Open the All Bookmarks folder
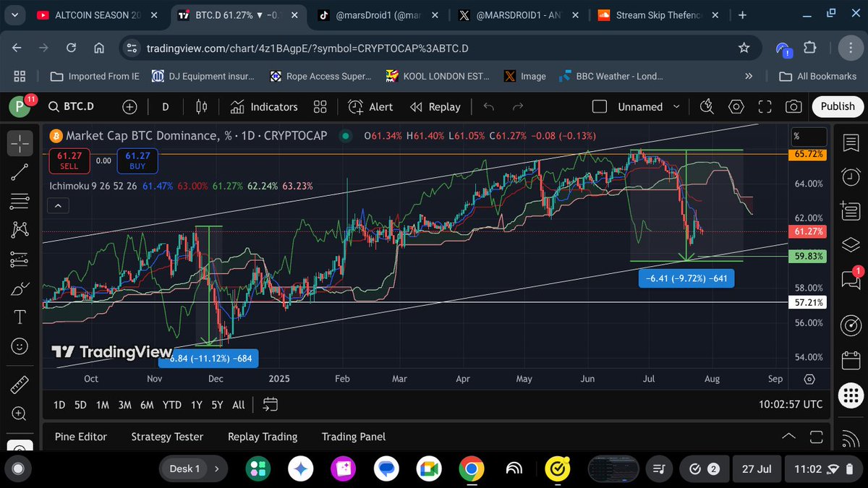 click(x=817, y=76)
